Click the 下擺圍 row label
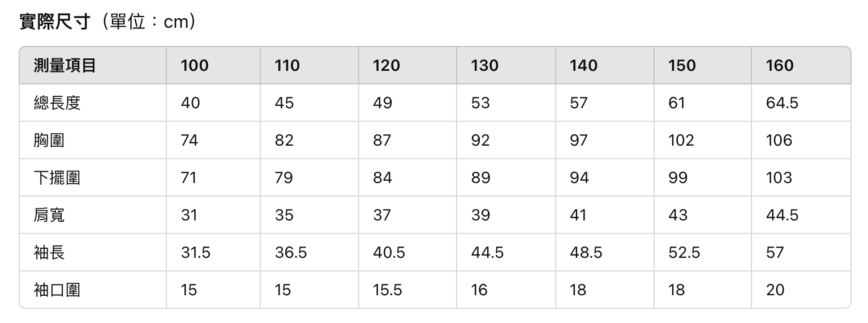868x323 pixels. [x=57, y=177]
